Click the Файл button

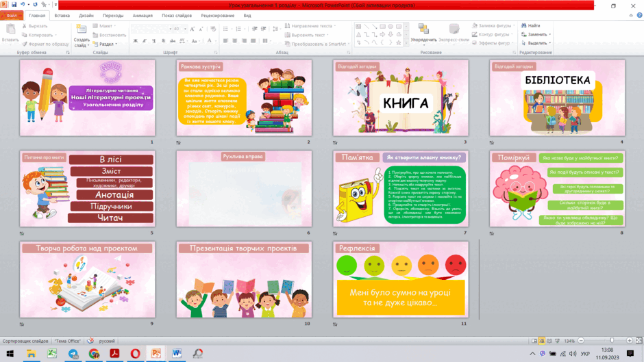click(12, 16)
